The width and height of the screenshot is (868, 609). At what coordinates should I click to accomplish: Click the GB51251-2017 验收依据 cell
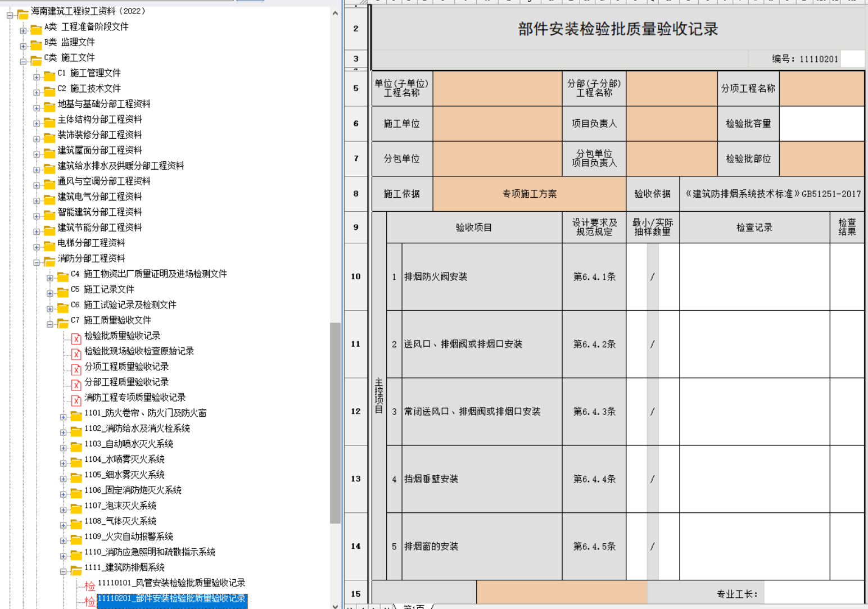coord(772,194)
